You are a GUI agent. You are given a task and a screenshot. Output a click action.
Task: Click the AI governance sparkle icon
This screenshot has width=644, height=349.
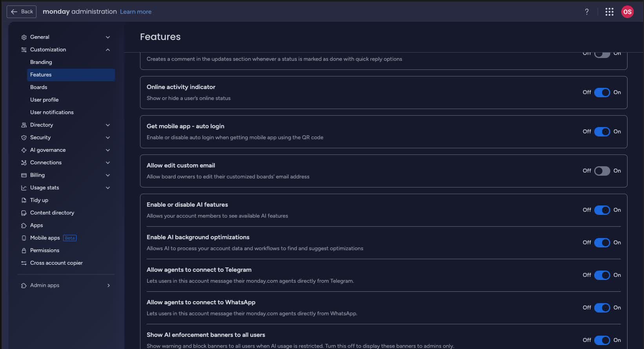24,150
